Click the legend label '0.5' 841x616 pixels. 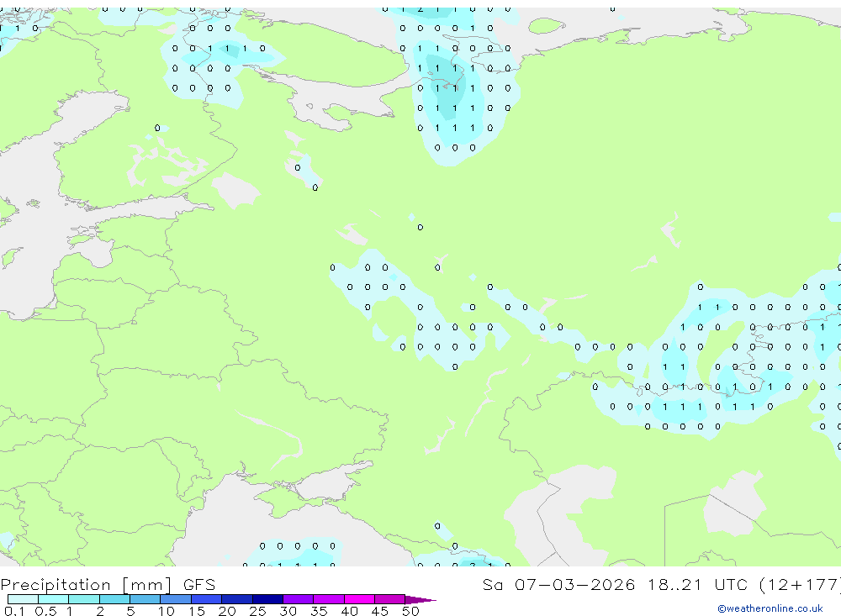point(45,611)
